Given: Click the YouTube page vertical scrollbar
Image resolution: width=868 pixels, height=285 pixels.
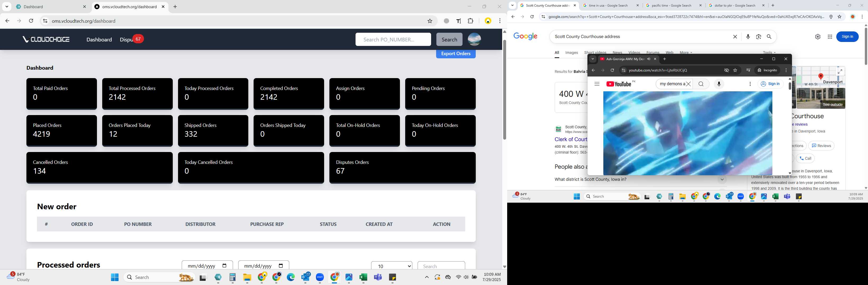Looking at the screenshot, I should tap(790, 85).
